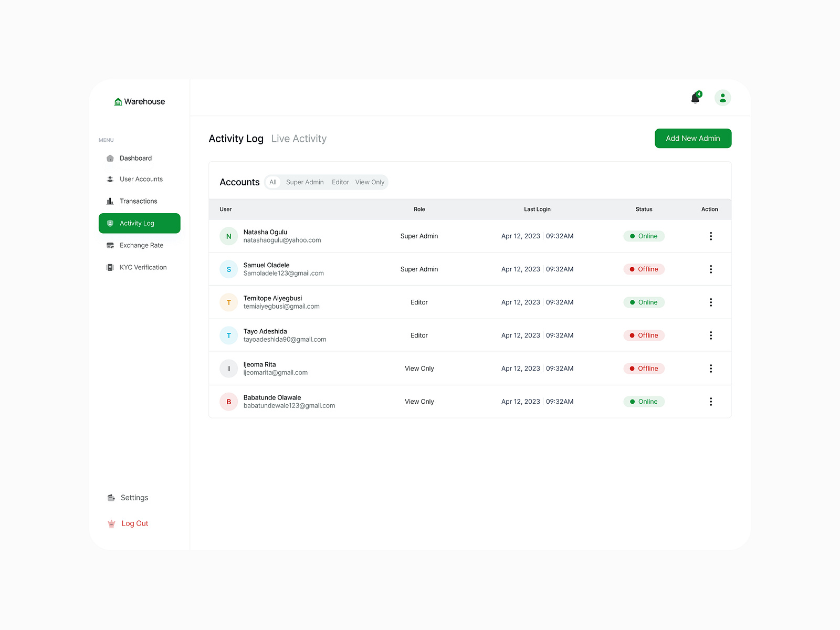Sort by the User column header

(226, 209)
